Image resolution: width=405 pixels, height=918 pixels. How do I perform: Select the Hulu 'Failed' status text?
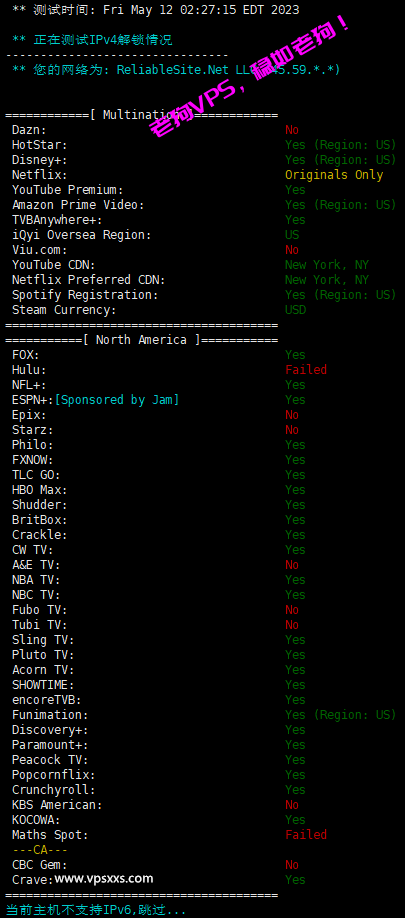(306, 370)
